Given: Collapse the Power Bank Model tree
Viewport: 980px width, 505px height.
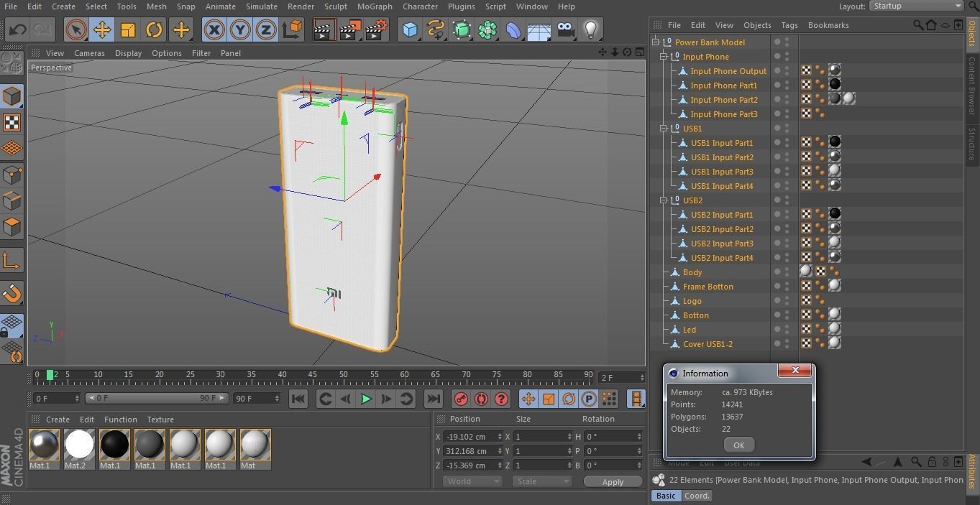Looking at the screenshot, I should 656,42.
